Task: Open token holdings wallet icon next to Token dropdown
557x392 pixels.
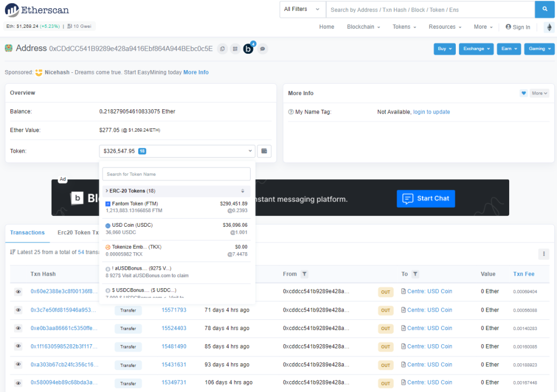Action: [x=264, y=151]
